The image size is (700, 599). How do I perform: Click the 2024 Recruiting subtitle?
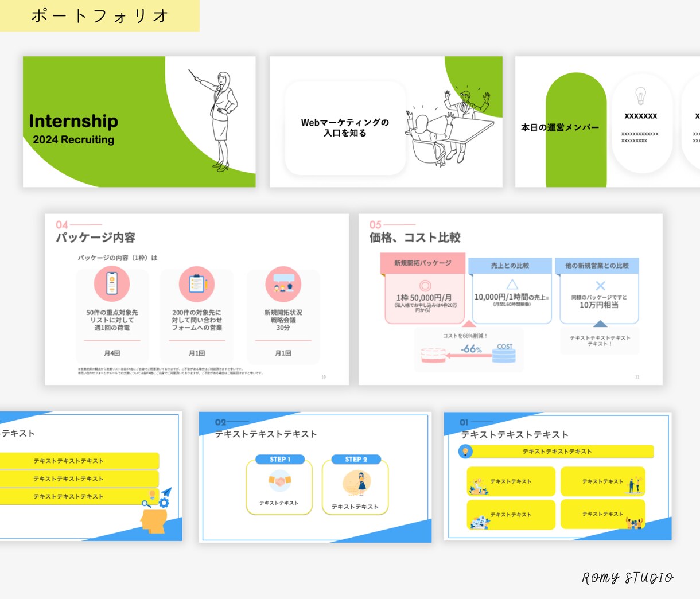pos(73,139)
